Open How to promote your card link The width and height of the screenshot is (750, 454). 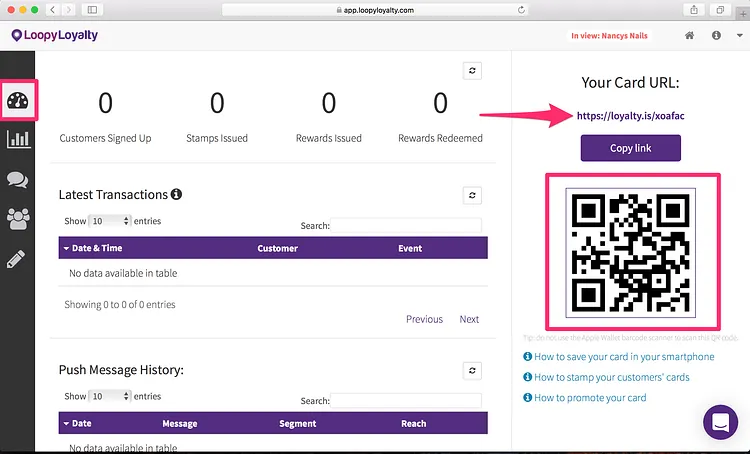tap(590, 398)
